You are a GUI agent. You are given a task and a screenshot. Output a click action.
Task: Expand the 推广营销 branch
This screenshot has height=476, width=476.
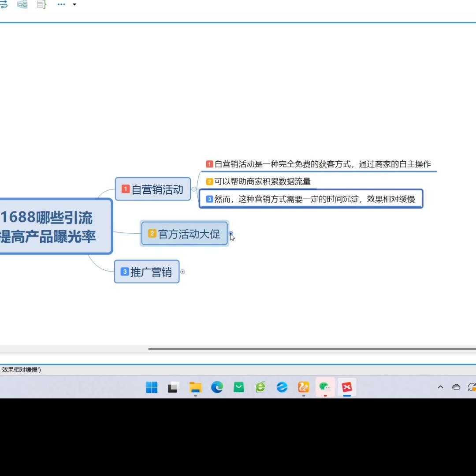point(182,271)
